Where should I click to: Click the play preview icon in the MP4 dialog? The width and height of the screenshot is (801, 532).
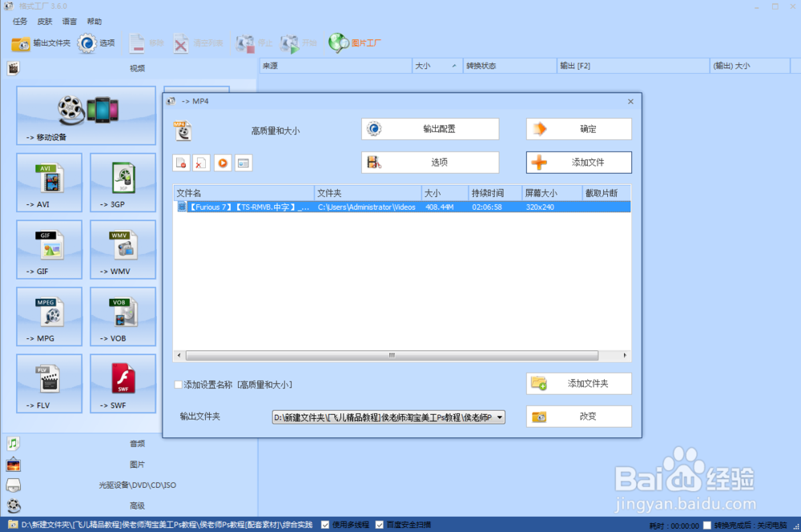click(223, 163)
